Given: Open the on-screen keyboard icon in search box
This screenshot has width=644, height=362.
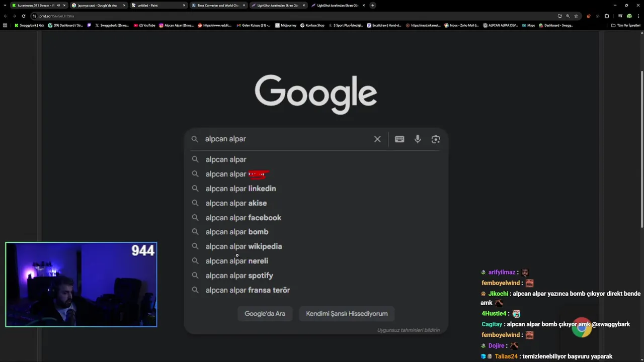Looking at the screenshot, I should pyautogui.click(x=399, y=139).
